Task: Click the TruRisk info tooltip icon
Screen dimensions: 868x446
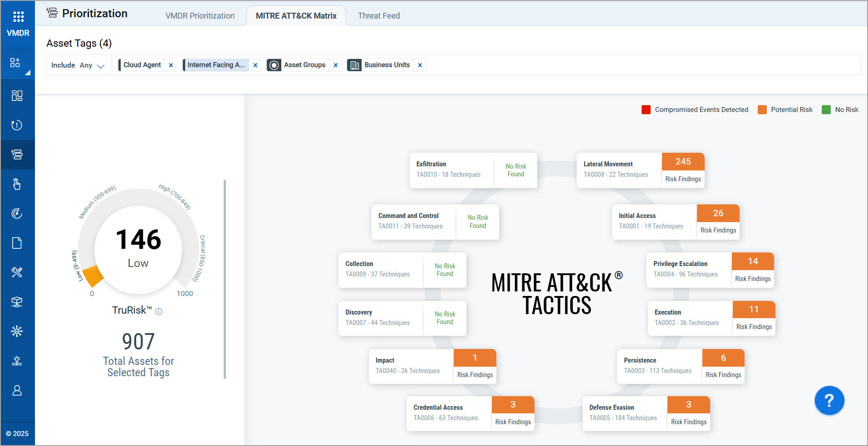Action: point(159,311)
